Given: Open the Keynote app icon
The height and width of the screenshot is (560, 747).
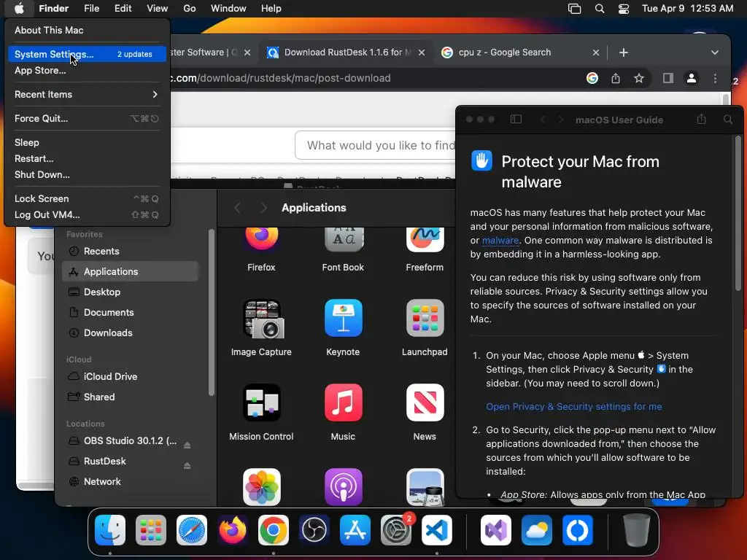Looking at the screenshot, I should click(x=344, y=318).
